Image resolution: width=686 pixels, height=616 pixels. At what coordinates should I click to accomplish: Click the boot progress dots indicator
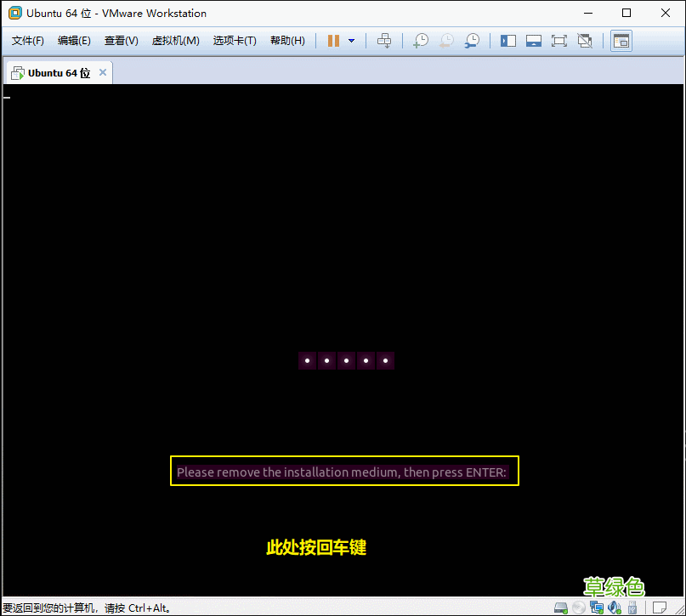pyautogui.click(x=346, y=361)
